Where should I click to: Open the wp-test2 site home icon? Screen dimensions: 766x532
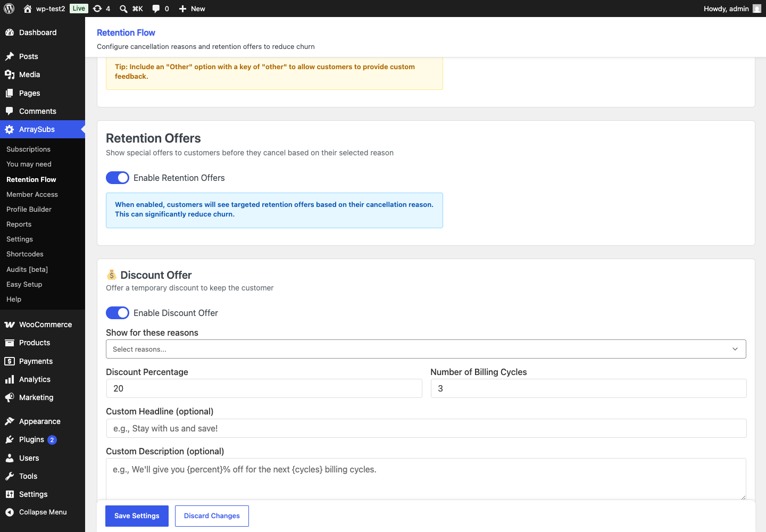point(28,9)
